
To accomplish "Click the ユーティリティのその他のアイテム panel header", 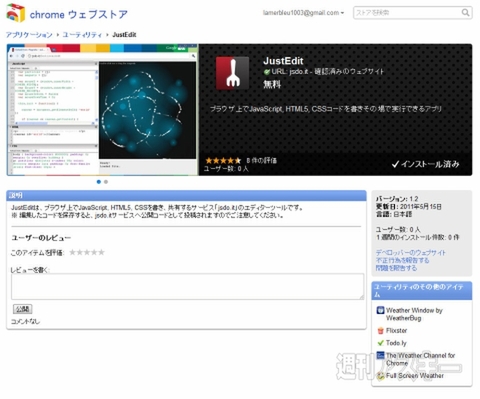I will tap(422, 291).
